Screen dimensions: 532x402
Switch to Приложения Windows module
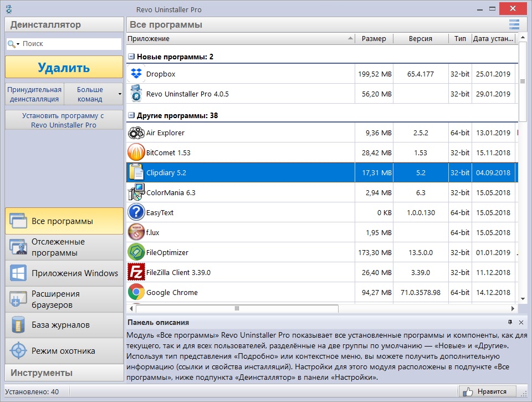click(64, 273)
